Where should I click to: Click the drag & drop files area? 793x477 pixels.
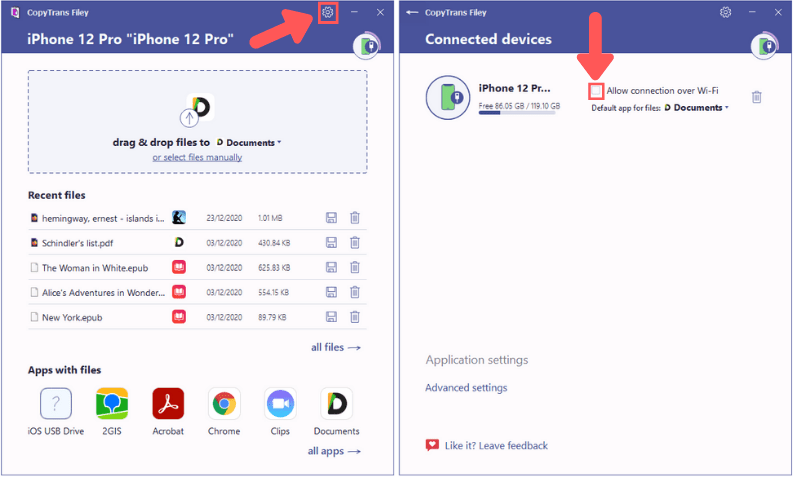pos(197,122)
